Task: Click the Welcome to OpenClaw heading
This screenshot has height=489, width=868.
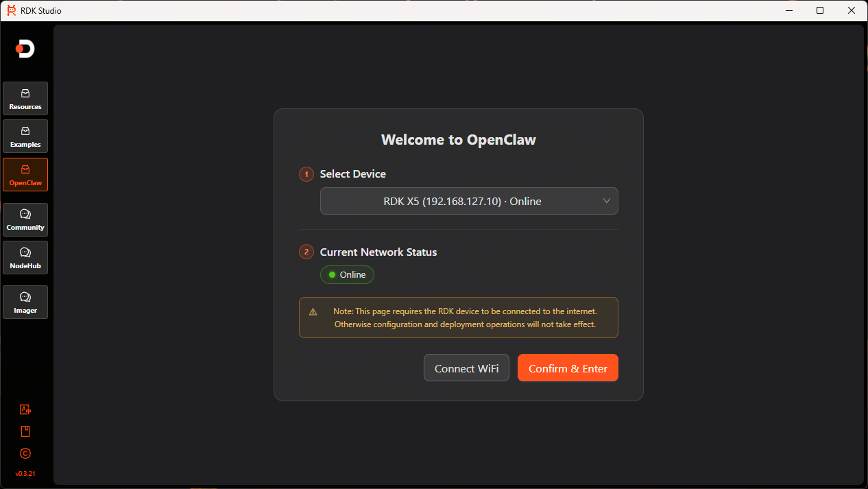Action: click(459, 140)
